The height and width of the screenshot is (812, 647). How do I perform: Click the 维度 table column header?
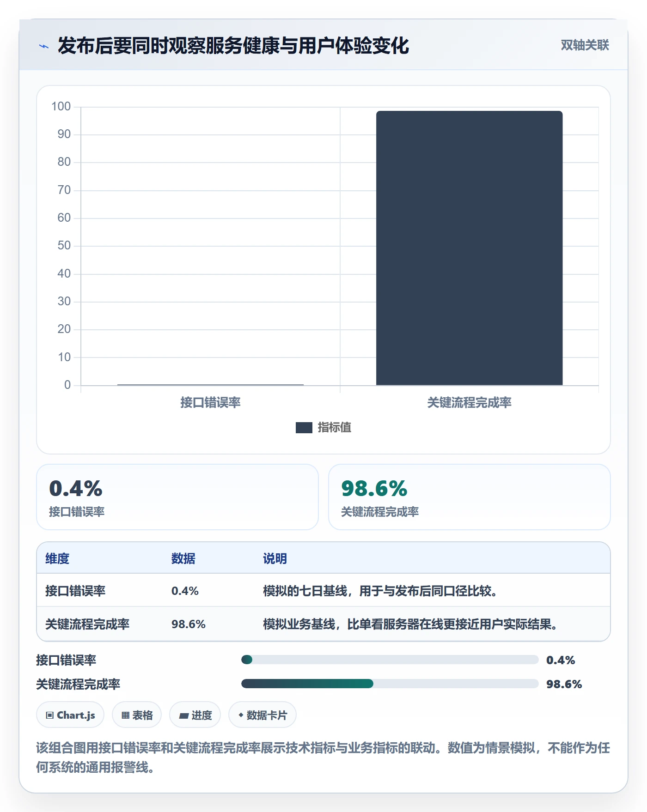57,558
